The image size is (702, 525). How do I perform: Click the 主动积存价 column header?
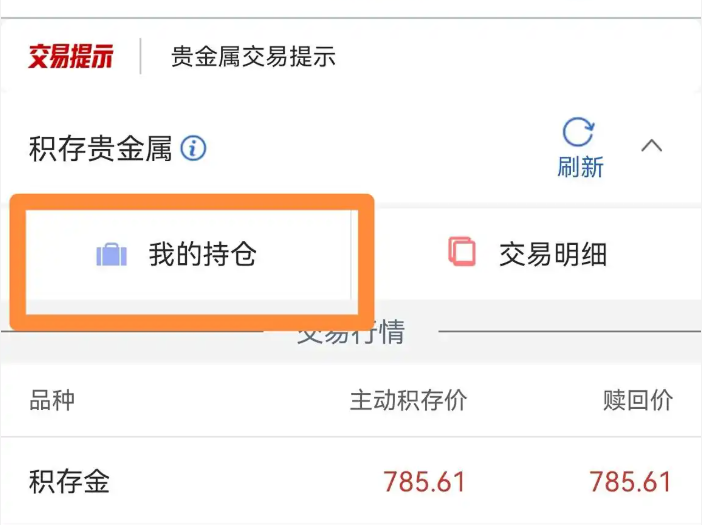click(408, 400)
